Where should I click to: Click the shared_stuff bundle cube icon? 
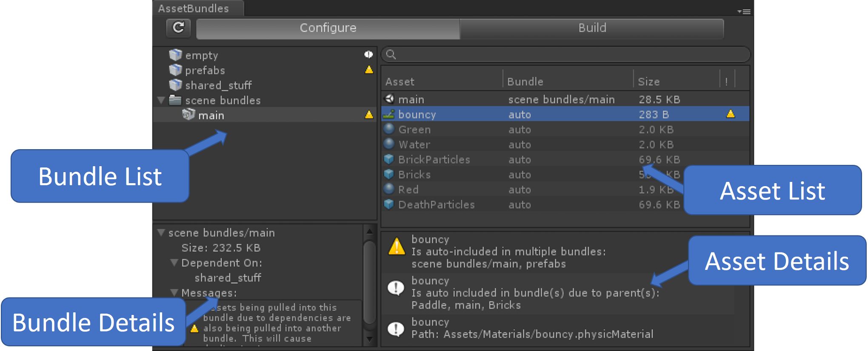tap(175, 85)
